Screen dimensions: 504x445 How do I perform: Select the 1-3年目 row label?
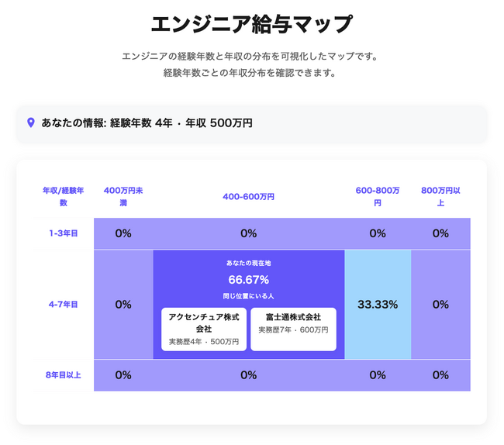64,233
